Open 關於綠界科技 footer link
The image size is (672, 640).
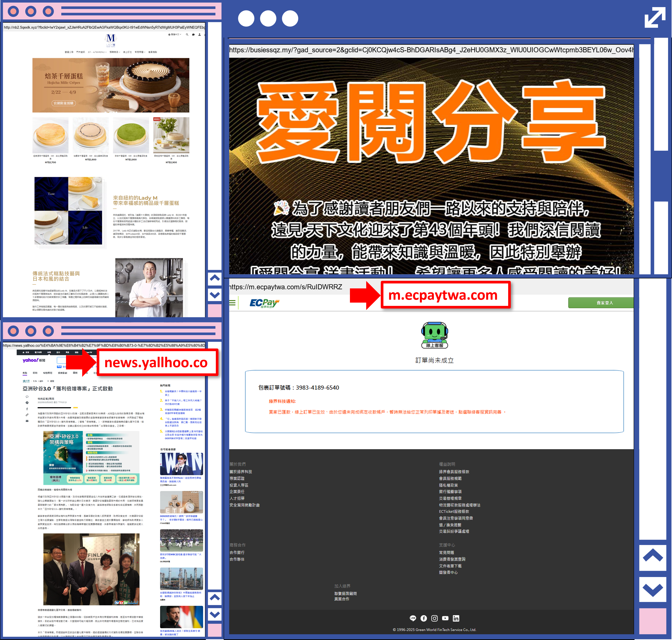[241, 472]
